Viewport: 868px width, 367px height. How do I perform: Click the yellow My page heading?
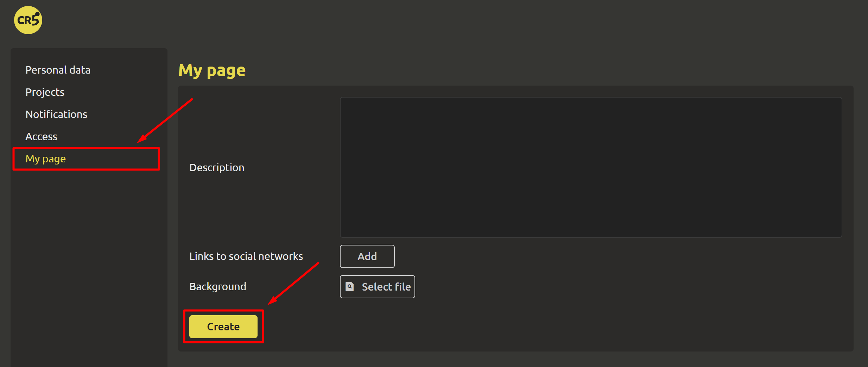[x=212, y=70]
